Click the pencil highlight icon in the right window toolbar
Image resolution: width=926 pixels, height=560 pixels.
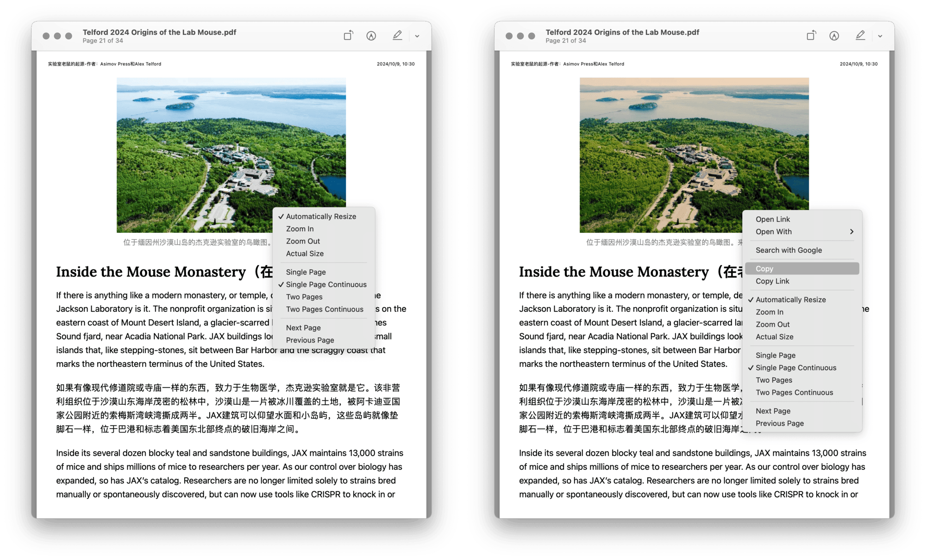pos(860,36)
